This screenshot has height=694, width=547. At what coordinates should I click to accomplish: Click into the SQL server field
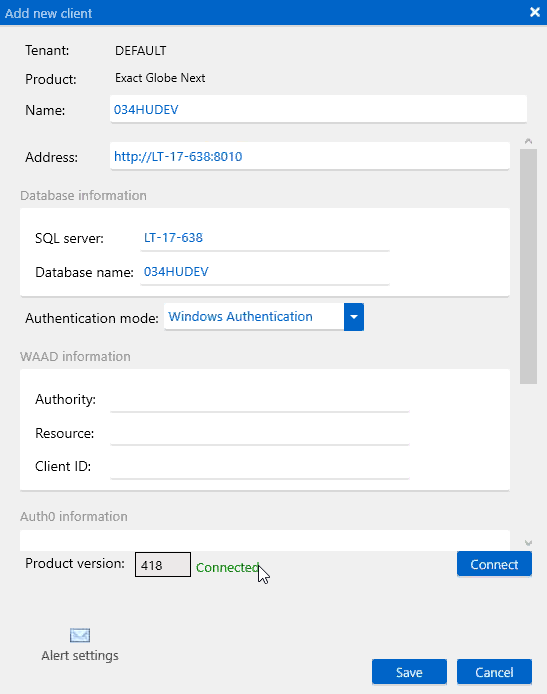[x=265, y=238]
